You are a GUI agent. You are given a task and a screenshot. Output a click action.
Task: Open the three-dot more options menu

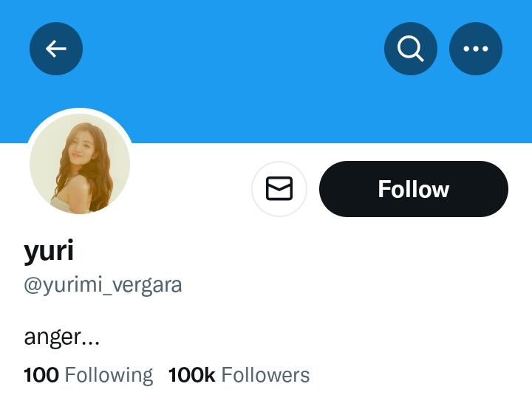point(476,49)
